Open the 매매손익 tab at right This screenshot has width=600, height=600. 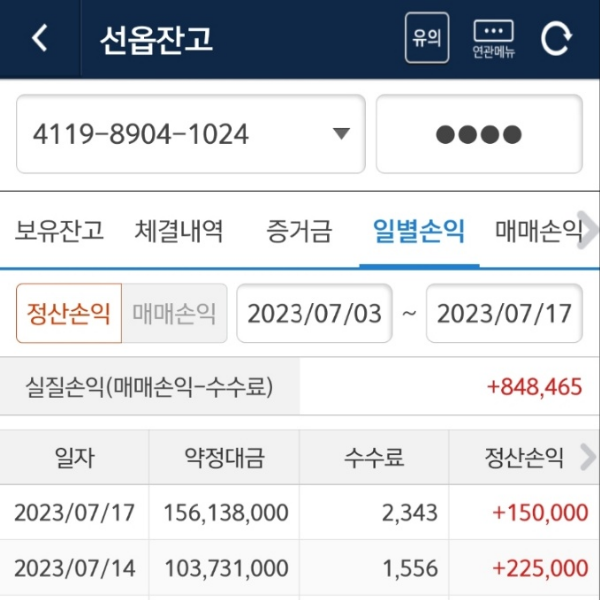(x=538, y=232)
